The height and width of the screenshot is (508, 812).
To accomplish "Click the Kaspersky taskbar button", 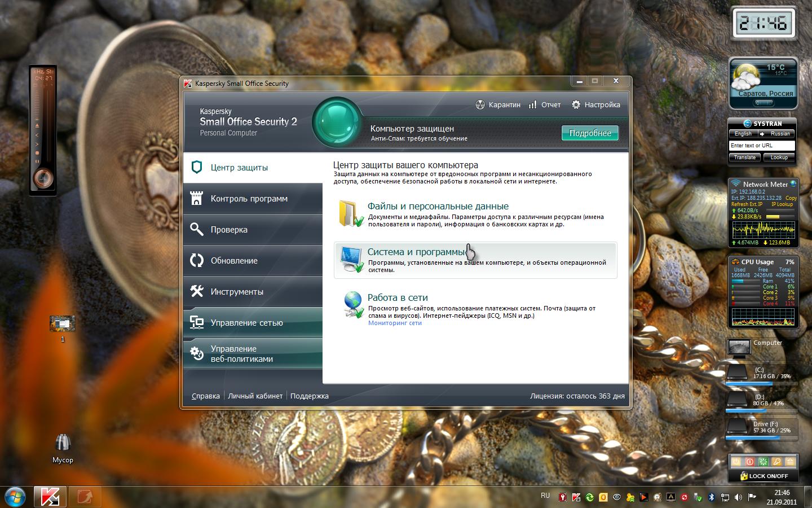I will click(50, 497).
